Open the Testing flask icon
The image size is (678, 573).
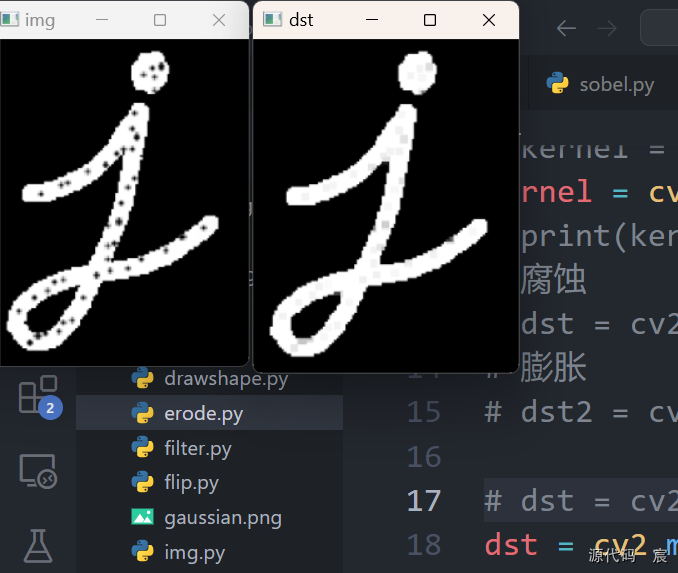click(38, 546)
